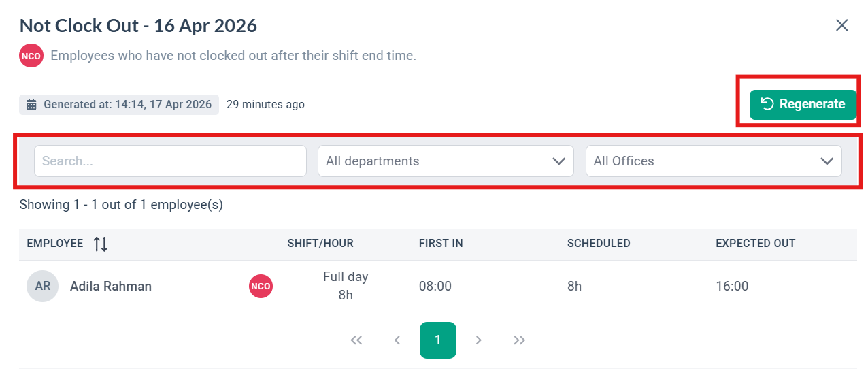Click the NCO status badge in Adila's row

[261, 287]
